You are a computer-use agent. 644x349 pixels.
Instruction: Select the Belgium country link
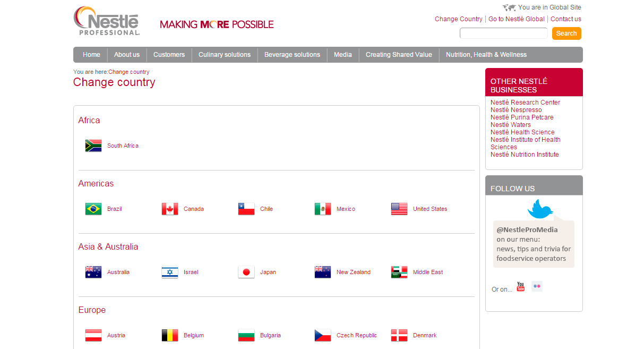(x=194, y=335)
